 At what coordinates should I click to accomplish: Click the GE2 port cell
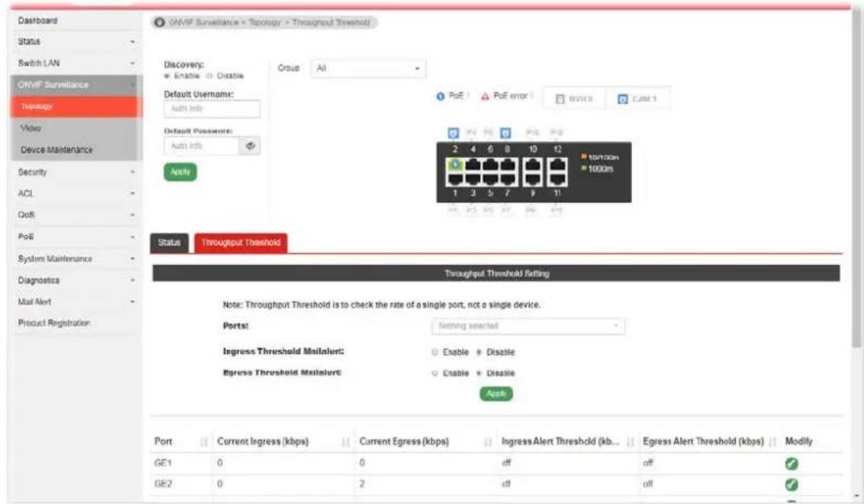[x=163, y=484]
